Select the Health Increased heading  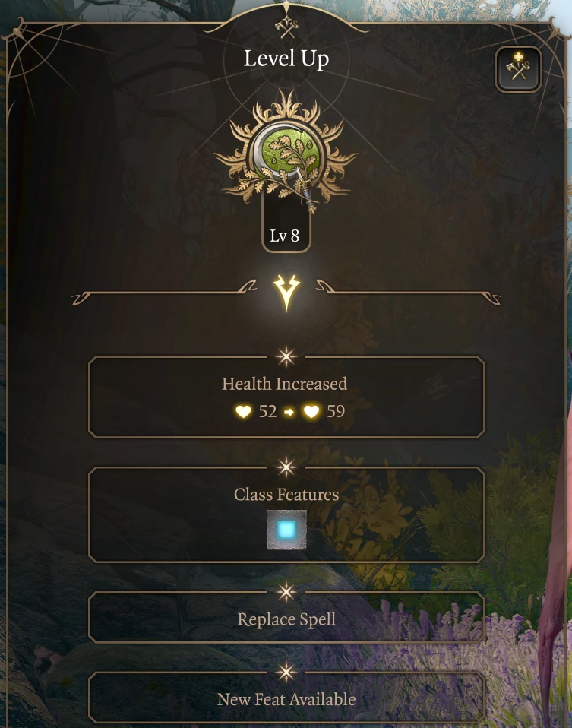click(285, 384)
